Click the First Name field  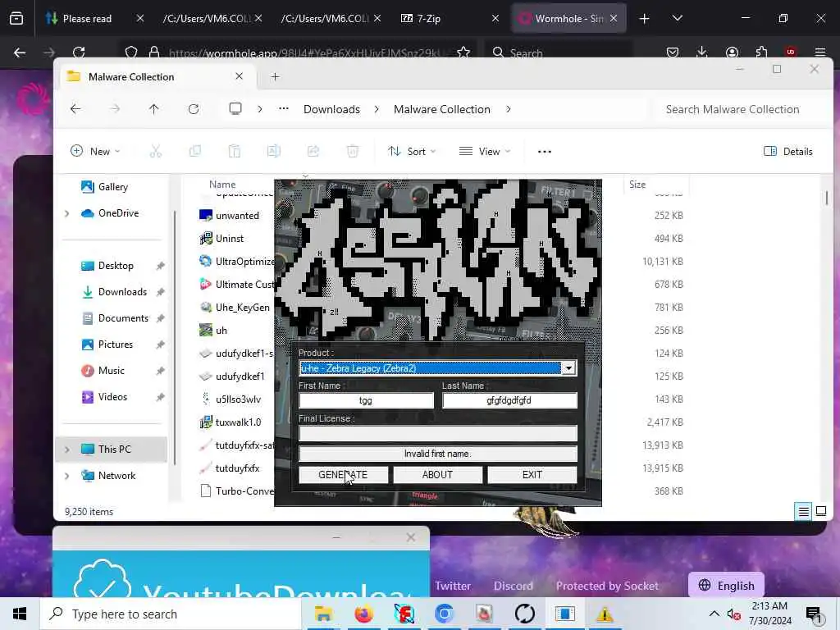point(366,400)
